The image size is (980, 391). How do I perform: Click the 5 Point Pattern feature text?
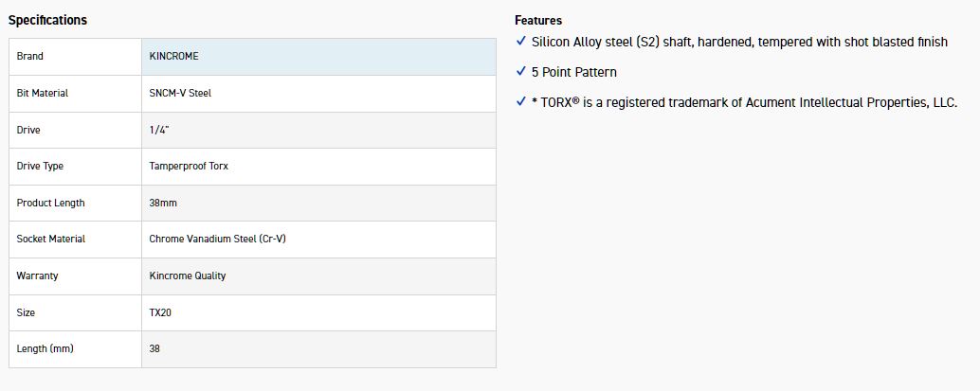pos(574,72)
